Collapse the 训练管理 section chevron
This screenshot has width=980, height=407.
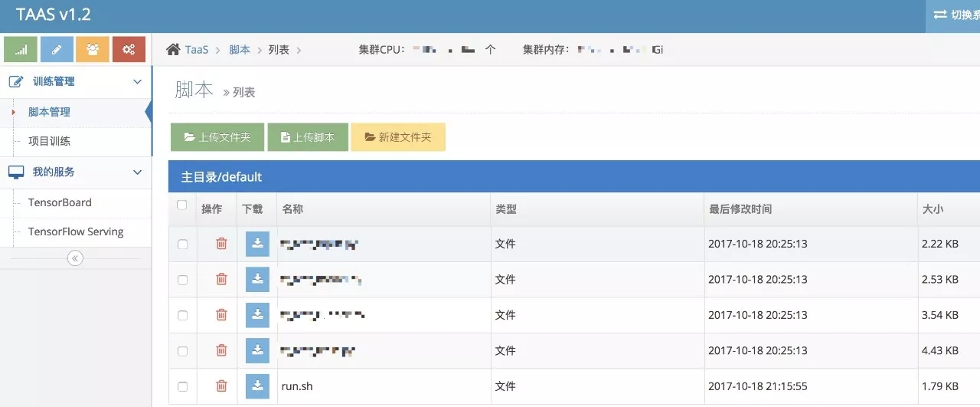point(138,81)
